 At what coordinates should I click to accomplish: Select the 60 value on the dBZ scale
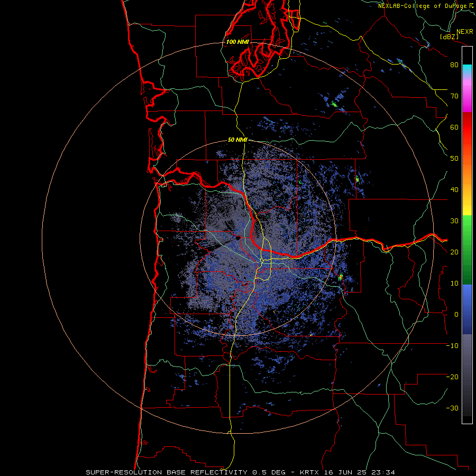pyautogui.click(x=454, y=127)
